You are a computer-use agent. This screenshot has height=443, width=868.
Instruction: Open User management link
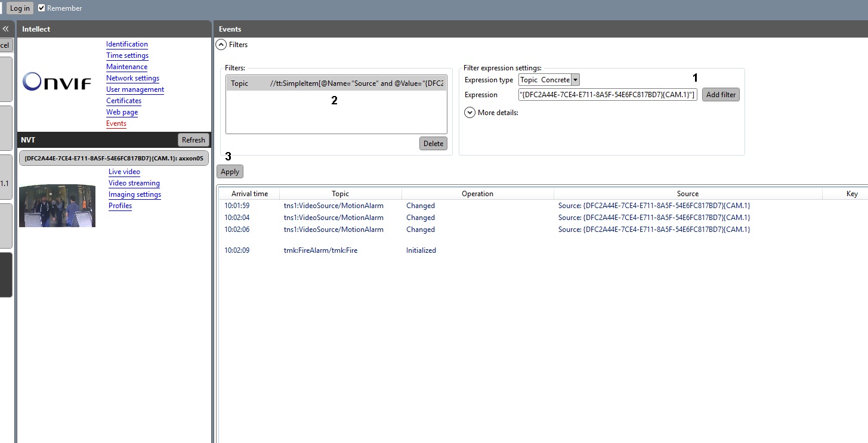135,89
